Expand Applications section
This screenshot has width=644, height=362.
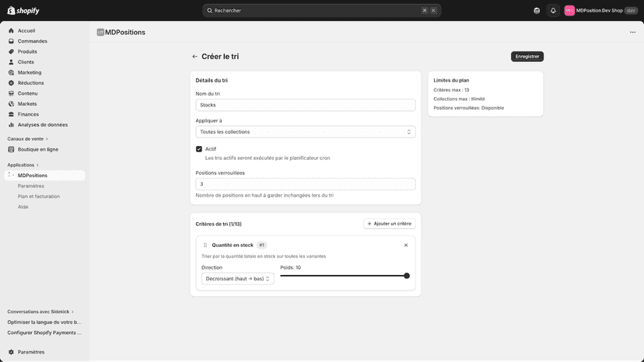[23, 165]
